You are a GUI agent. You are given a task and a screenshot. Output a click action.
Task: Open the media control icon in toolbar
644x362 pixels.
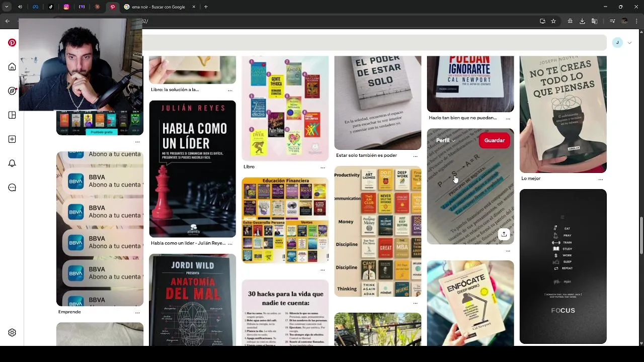[x=612, y=21]
